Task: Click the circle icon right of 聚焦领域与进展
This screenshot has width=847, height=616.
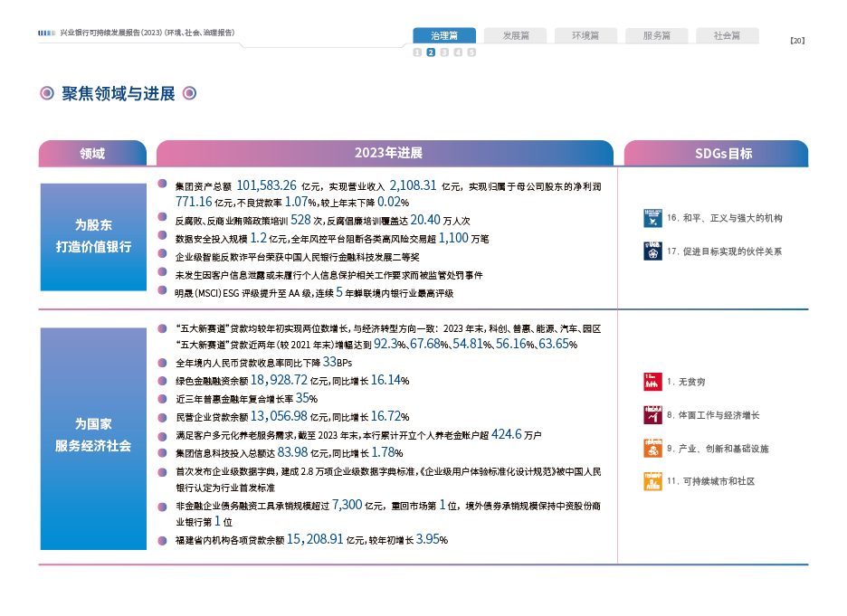Action: [189, 93]
